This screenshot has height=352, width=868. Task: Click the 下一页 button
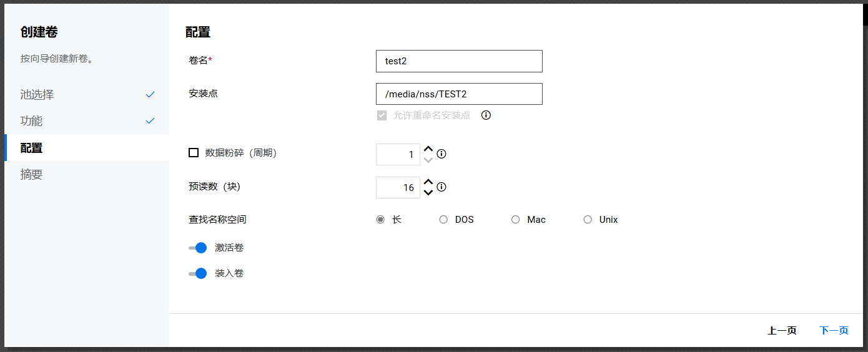834,331
